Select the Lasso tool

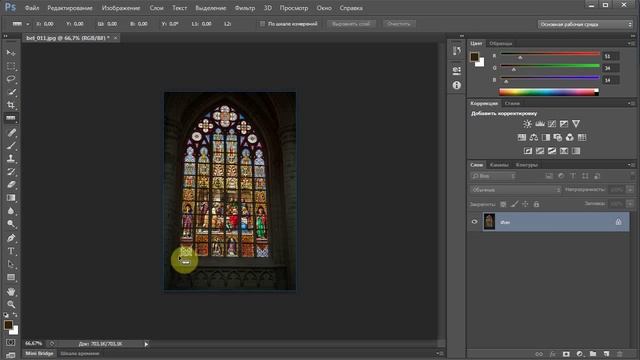11,79
